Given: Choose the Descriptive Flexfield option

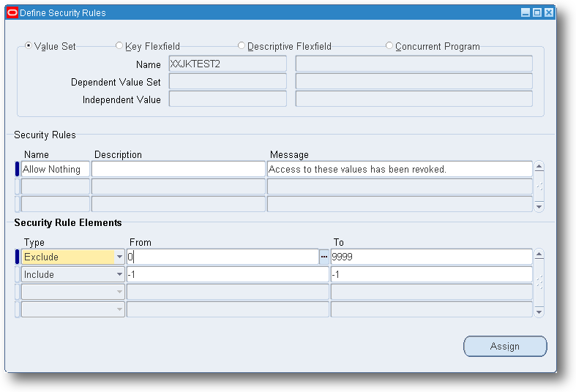Looking at the screenshot, I should click(x=242, y=46).
